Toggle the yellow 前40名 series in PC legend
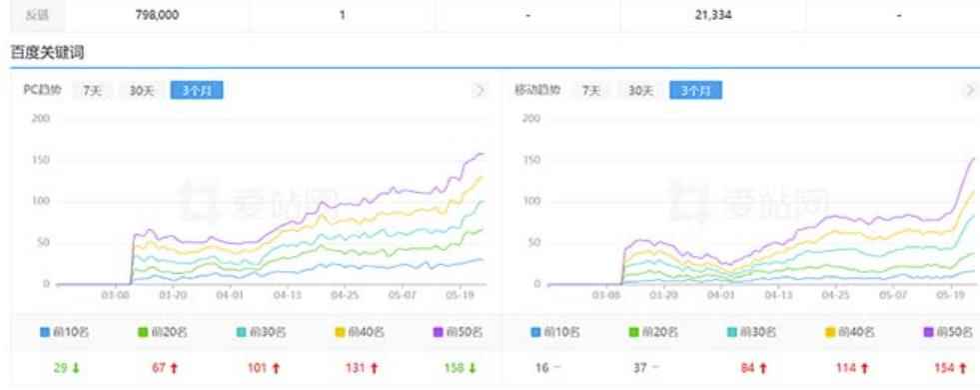The width and height of the screenshot is (980, 390). point(359,332)
